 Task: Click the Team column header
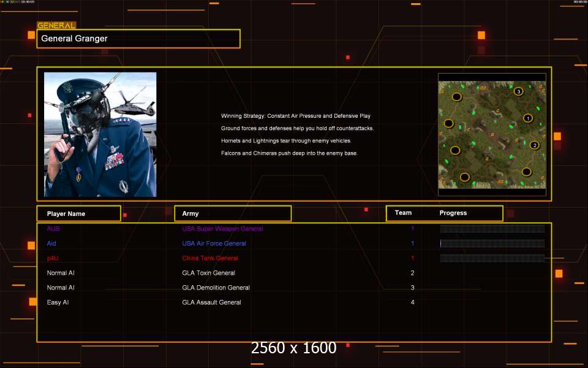(403, 213)
